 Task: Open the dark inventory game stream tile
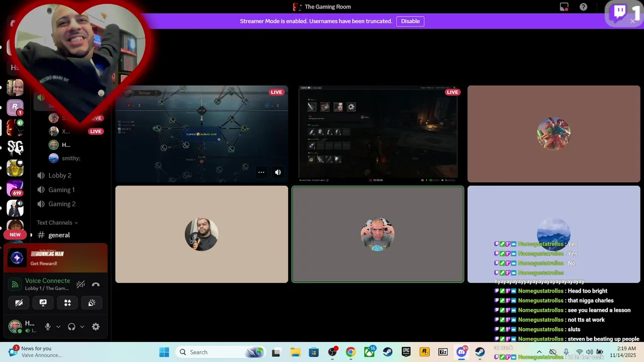tap(378, 134)
